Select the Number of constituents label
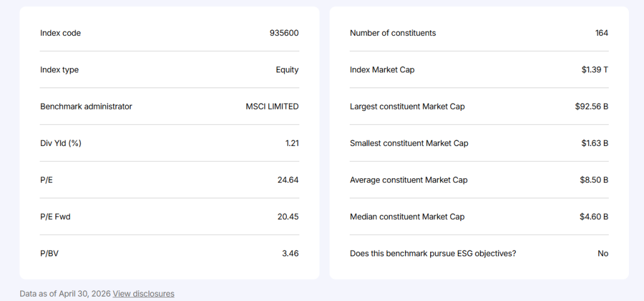This screenshot has height=301, width=644. (393, 33)
